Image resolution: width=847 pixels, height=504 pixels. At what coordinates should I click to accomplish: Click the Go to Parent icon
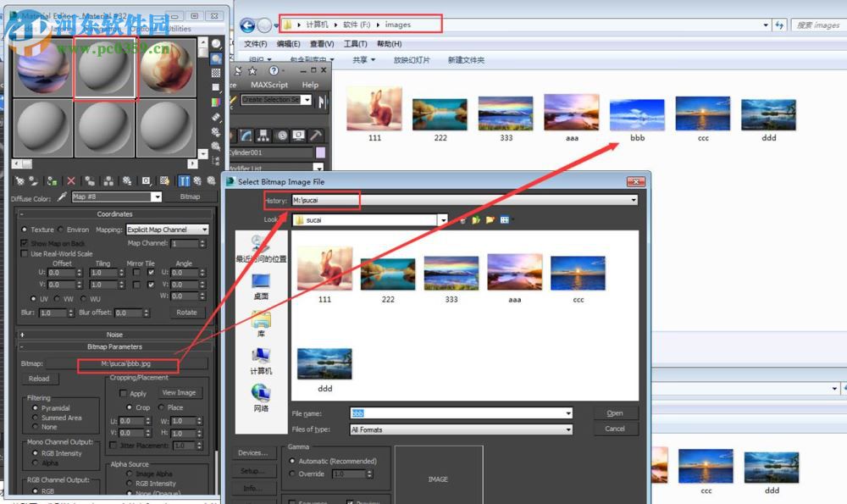pyautogui.click(x=197, y=180)
